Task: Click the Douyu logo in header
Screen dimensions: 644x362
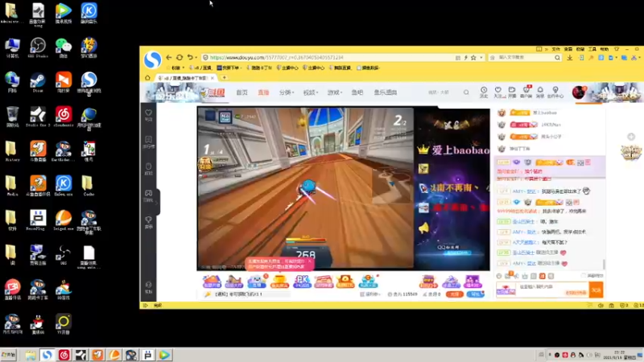Action: click(213, 93)
